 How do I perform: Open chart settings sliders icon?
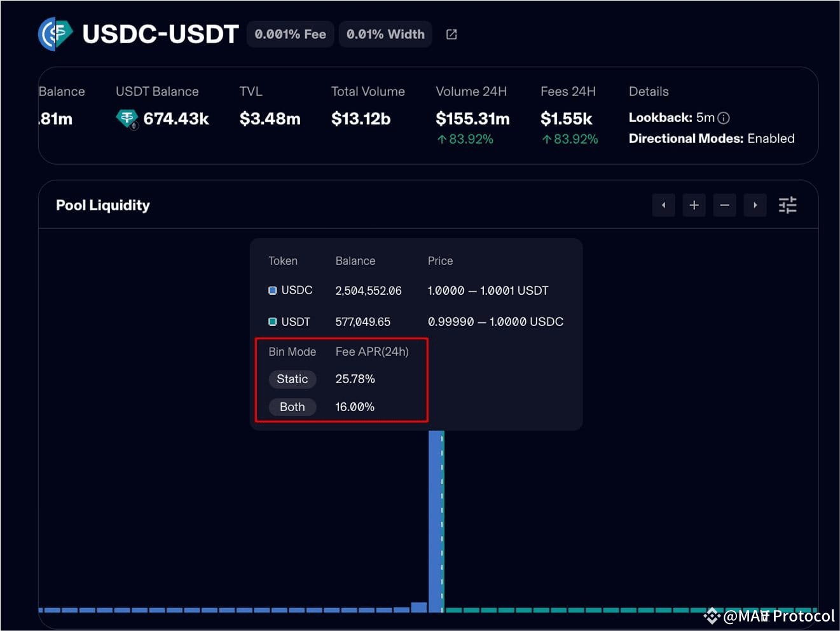coord(788,205)
